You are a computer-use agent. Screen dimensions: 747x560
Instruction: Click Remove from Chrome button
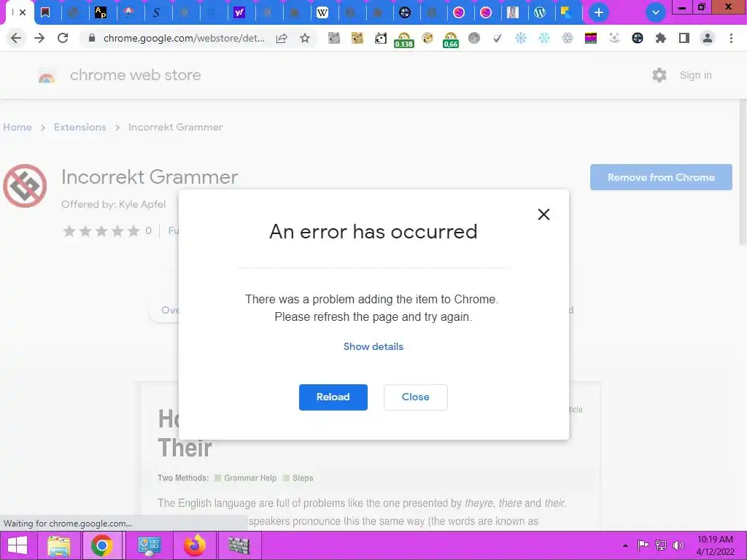pos(661,177)
